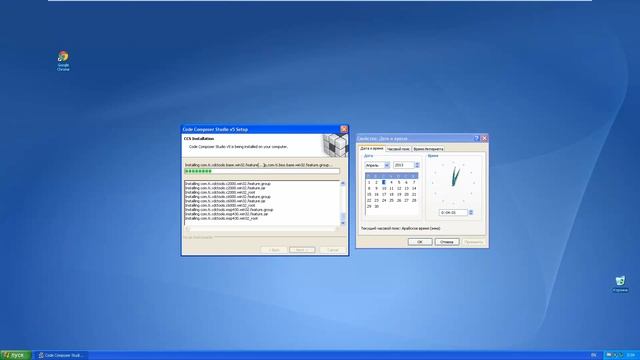Click the Применить button
Viewport: 640px width, 360px height.
tap(474, 242)
